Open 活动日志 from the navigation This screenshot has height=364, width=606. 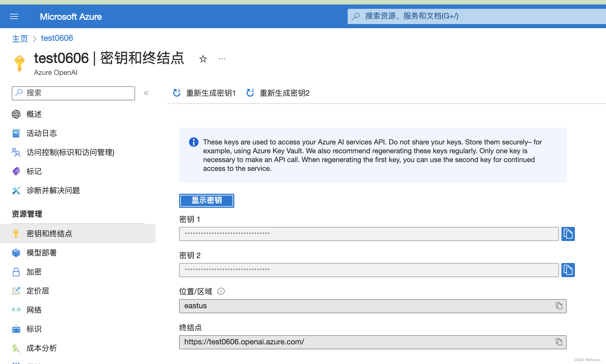coord(41,133)
